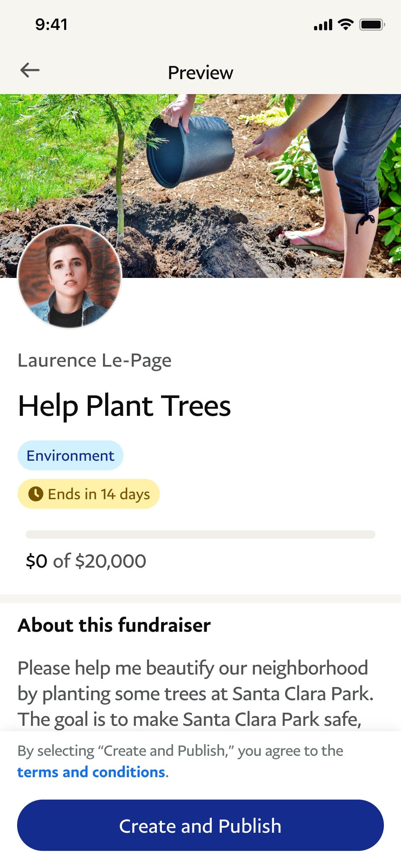The width and height of the screenshot is (401, 868).
Task: Tap the About this fundraiser heading
Action: click(x=114, y=625)
